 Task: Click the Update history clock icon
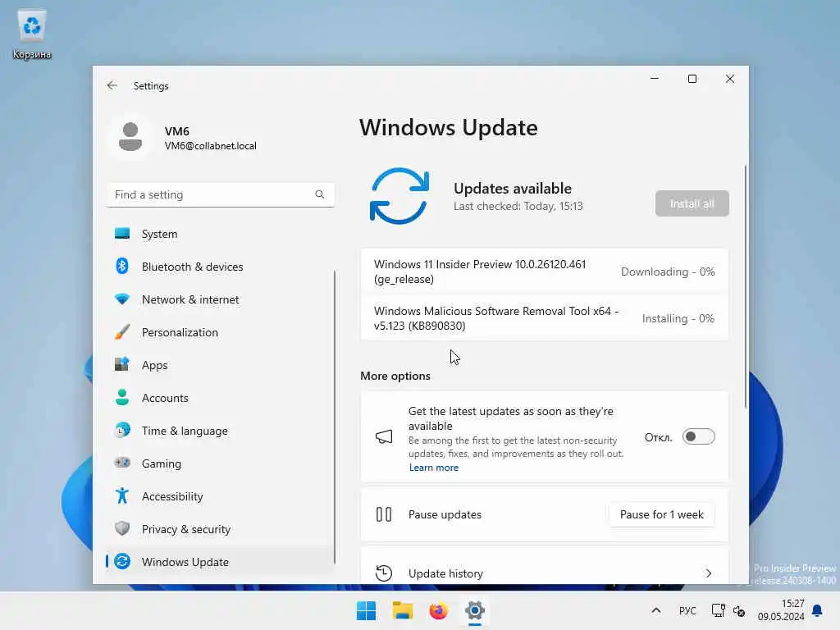(x=384, y=573)
